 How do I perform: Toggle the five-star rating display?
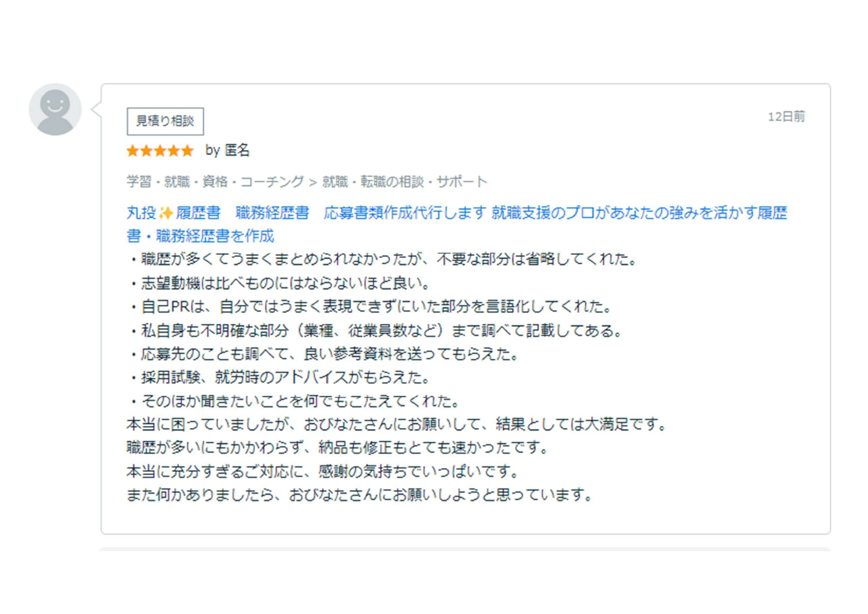(160, 150)
